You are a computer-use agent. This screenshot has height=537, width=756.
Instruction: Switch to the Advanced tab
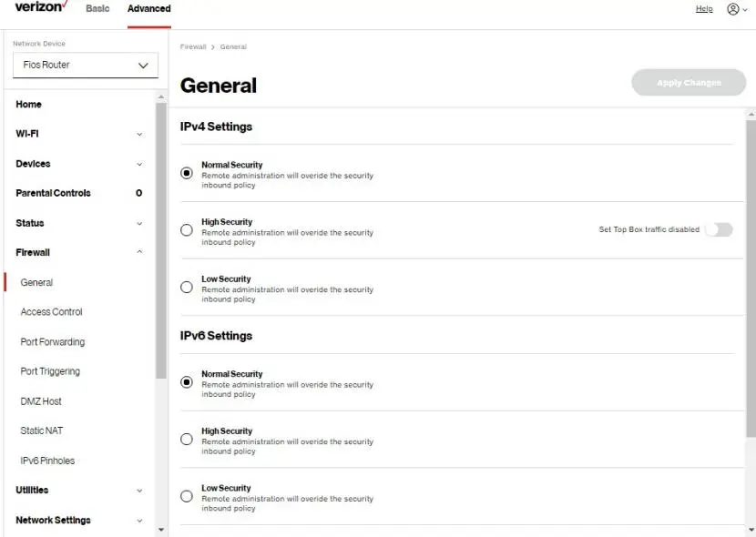148,8
